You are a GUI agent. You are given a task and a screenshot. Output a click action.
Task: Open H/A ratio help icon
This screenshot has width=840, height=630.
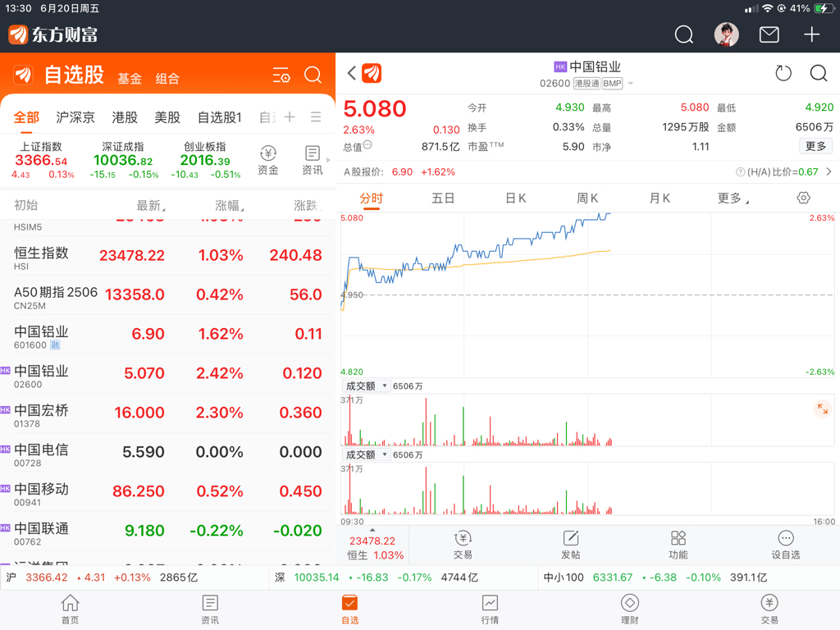(740, 172)
